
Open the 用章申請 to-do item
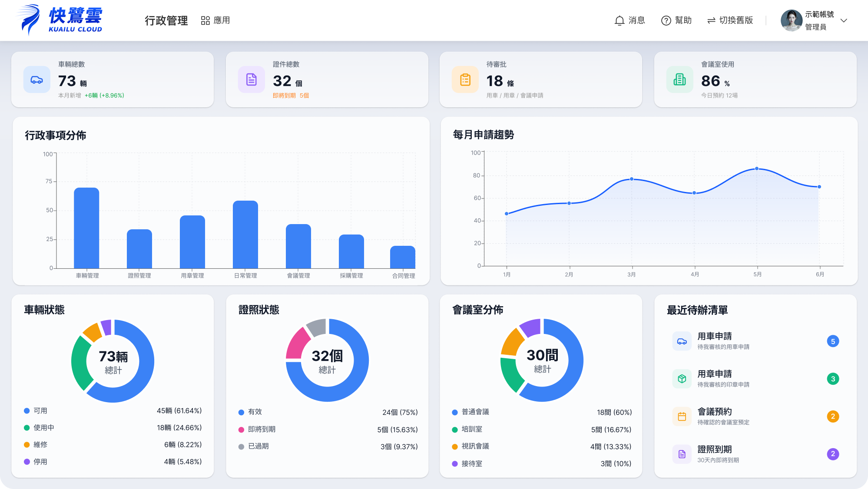tap(755, 379)
